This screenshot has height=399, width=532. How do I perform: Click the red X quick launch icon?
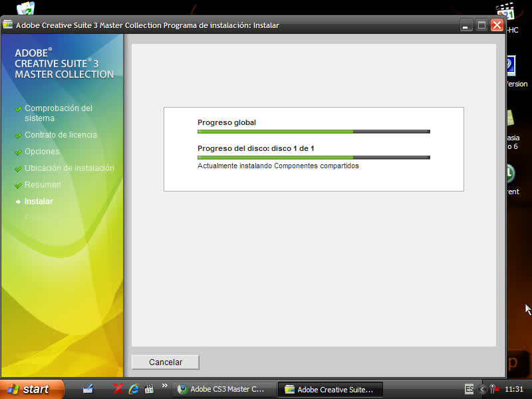pos(118,389)
